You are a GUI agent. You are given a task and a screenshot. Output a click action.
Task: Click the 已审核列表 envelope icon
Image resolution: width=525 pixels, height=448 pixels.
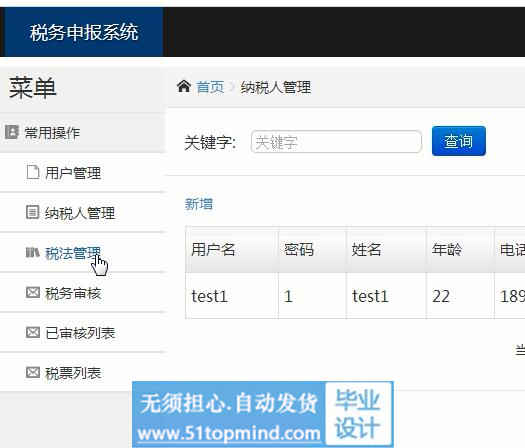[33, 332]
